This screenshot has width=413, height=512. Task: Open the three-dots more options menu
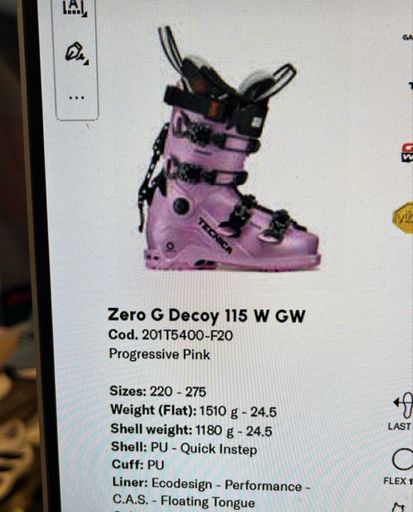coord(76,98)
